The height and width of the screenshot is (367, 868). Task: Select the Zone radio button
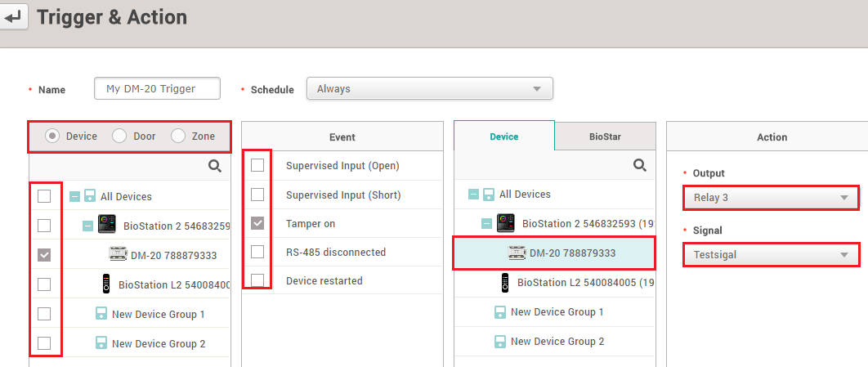[178, 137]
